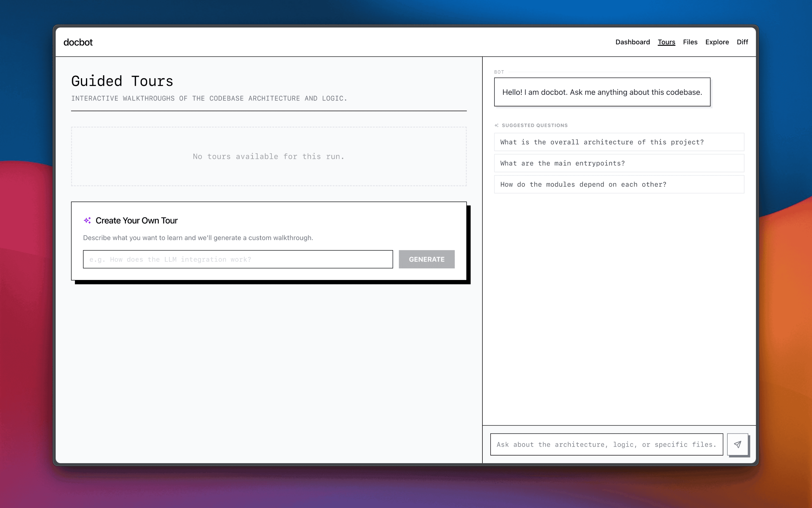
Task: Navigate to the Diff page
Action: 742,42
